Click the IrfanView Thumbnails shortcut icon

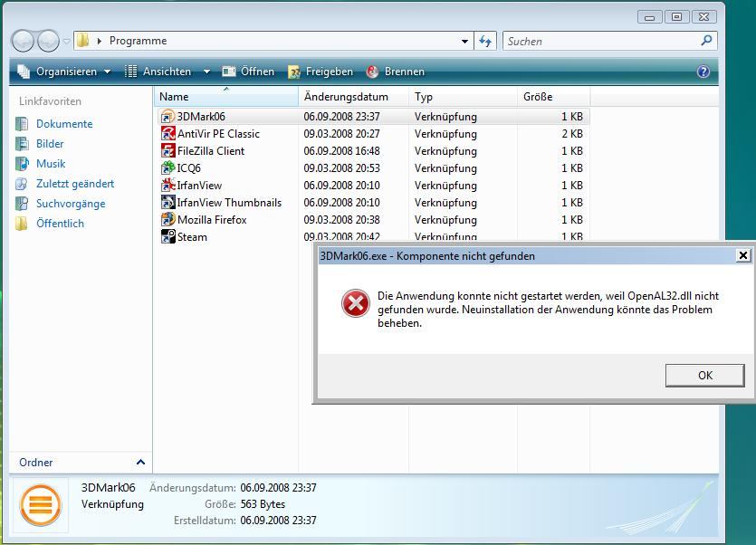pos(167,203)
